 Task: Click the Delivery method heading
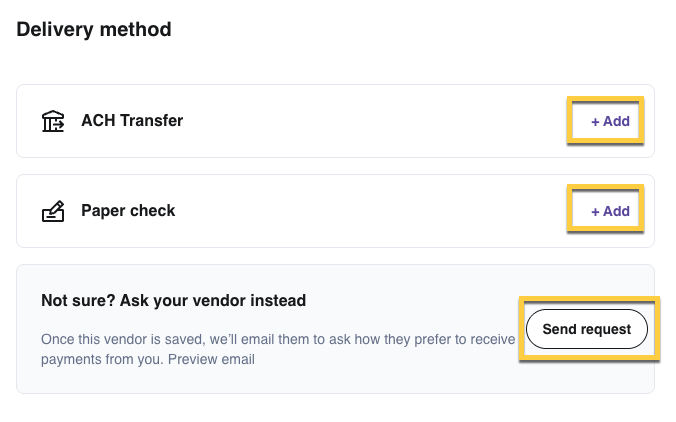(94, 30)
